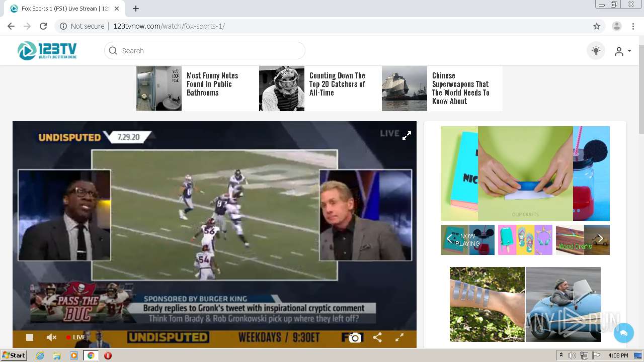Go to previous video in sidebar carousel

coord(449,239)
